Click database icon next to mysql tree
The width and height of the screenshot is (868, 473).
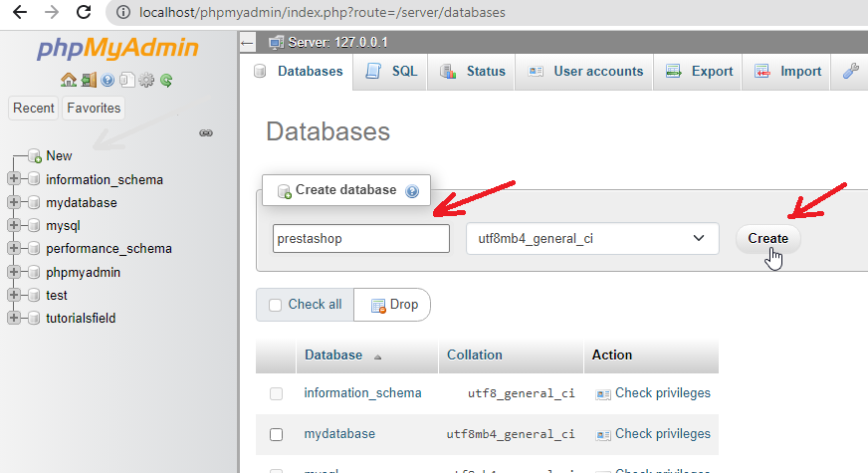(x=34, y=225)
